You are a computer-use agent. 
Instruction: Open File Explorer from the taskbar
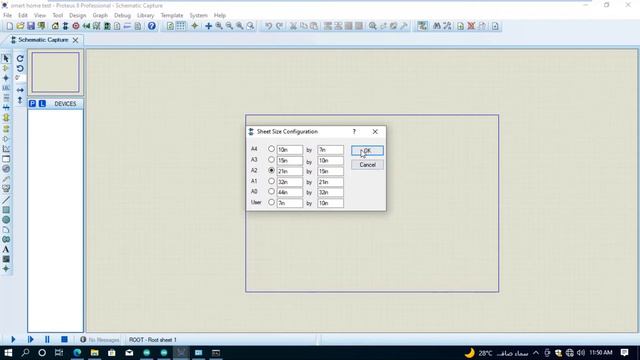(95, 353)
